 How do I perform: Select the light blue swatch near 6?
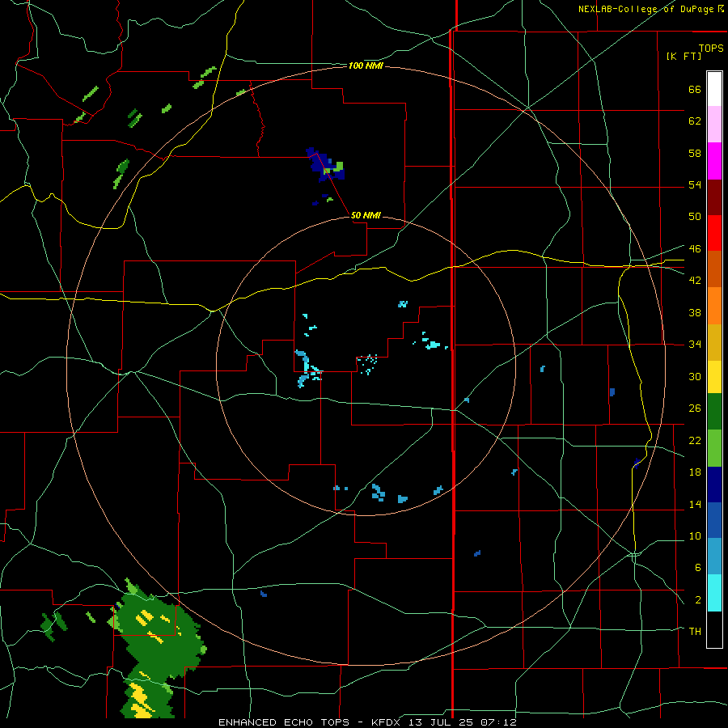coord(714,557)
